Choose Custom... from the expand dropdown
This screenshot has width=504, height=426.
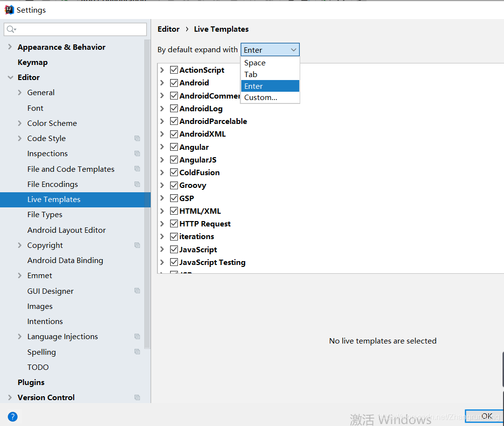[x=270, y=98]
